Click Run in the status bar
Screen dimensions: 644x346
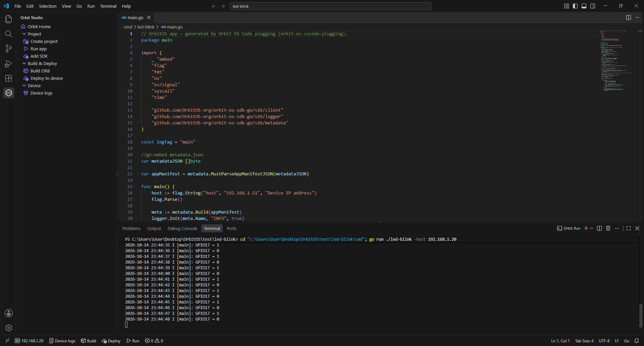(x=133, y=341)
